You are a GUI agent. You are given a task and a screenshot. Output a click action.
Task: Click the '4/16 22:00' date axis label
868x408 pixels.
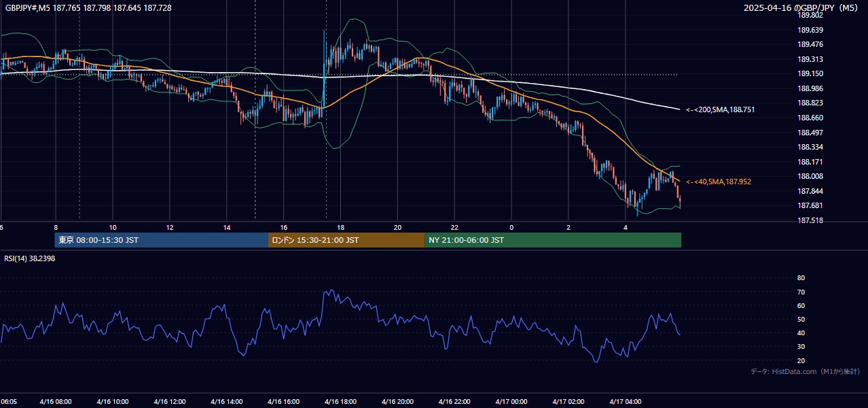(x=455, y=401)
